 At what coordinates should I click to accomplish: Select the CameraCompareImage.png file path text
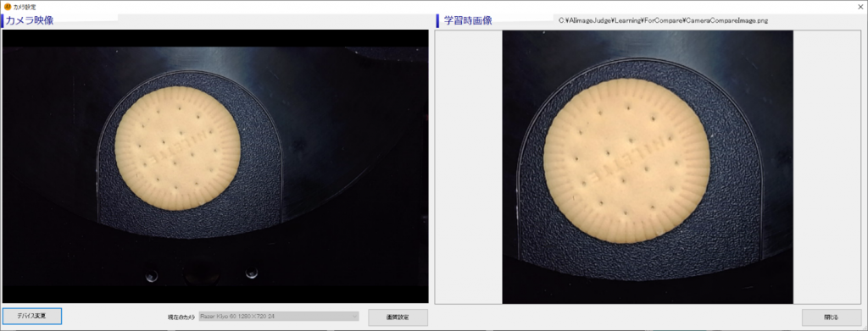(663, 20)
